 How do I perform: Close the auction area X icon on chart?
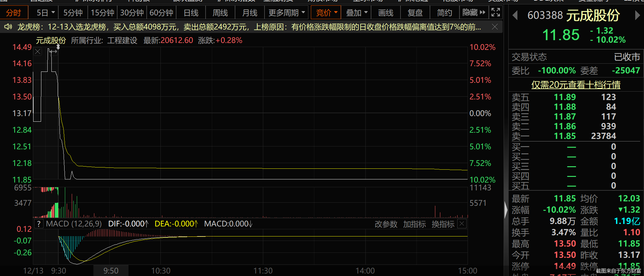pos(38,51)
